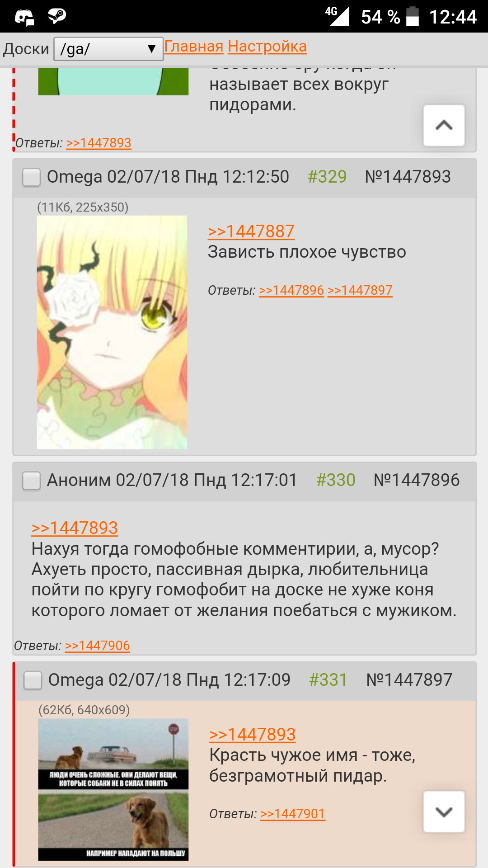This screenshot has width=488, height=868.
Task: Tap the Discord notification icon in status bar
Action: tap(24, 17)
